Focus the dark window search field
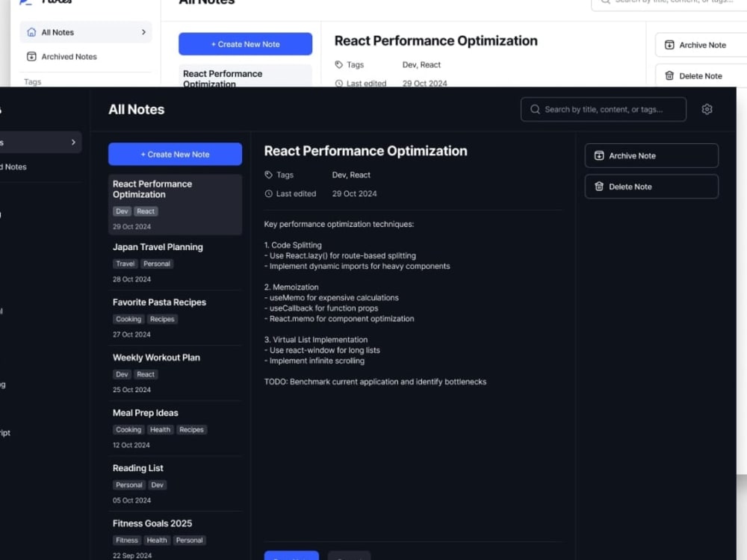 pyautogui.click(x=603, y=110)
